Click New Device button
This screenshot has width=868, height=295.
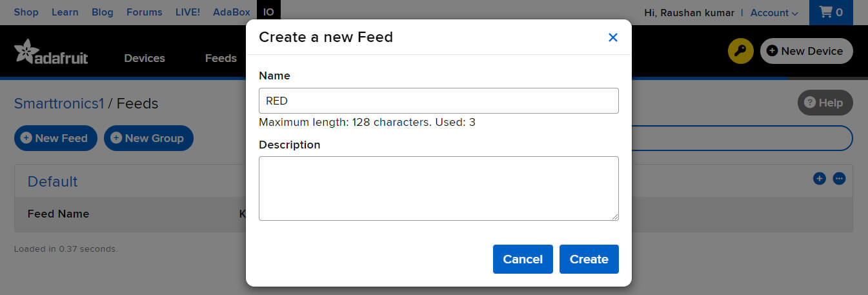tap(806, 51)
